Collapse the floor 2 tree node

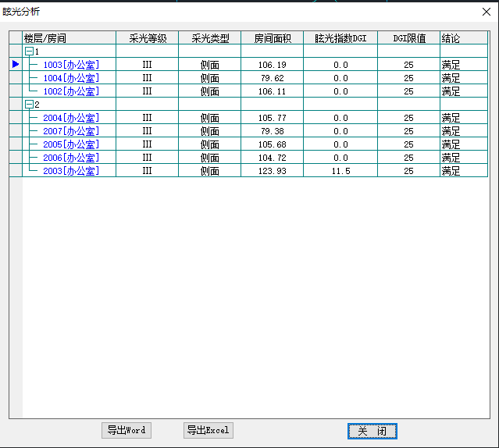(29, 105)
